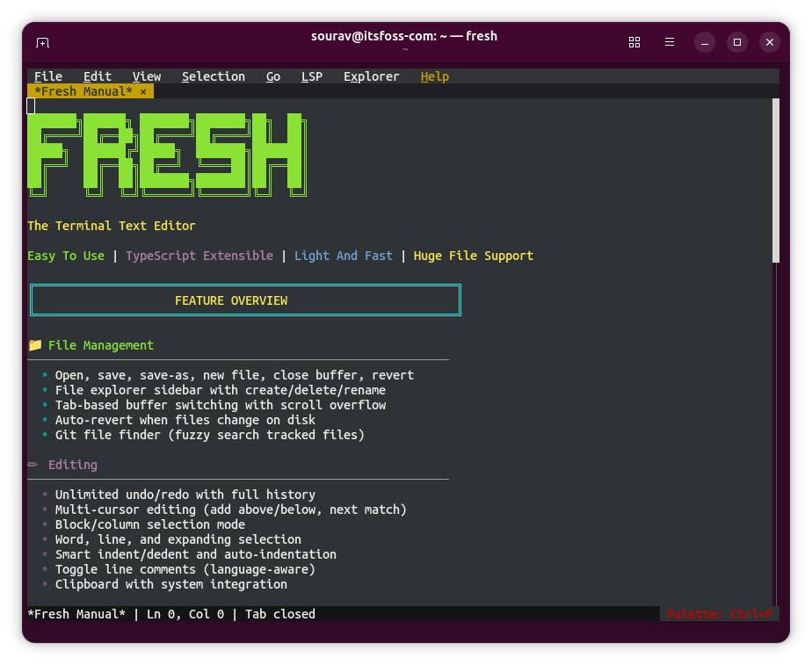This screenshot has height=665, width=812.
Task: Click the FEATURE OVERVIEW box
Action: pyautogui.click(x=245, y=300)
